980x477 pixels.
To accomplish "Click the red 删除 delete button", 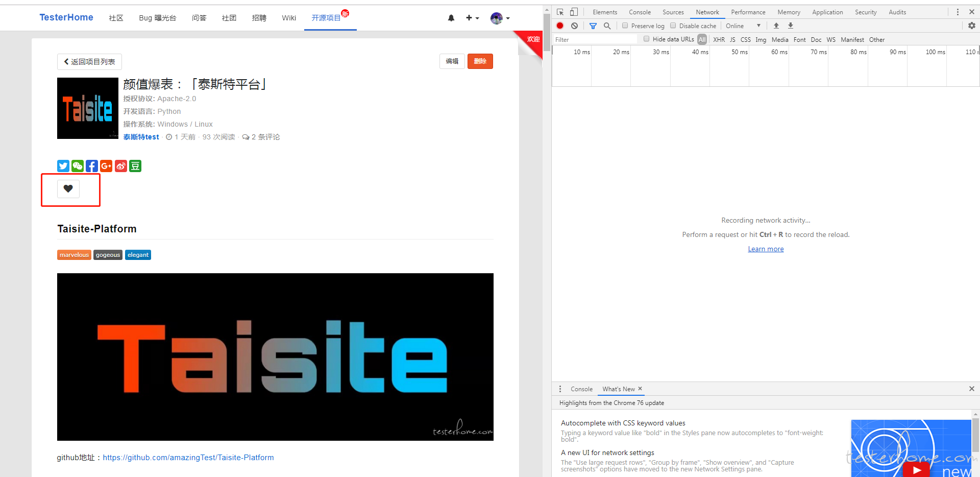I will point(480,61).
